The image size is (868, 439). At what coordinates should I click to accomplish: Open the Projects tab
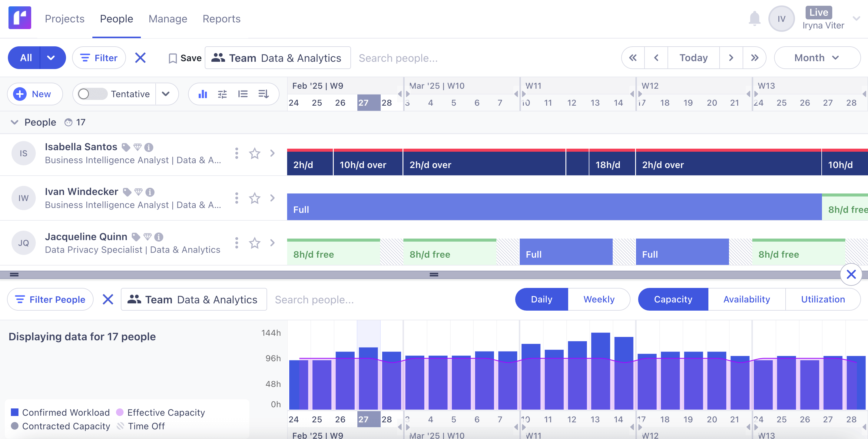(x=65, y=19)
